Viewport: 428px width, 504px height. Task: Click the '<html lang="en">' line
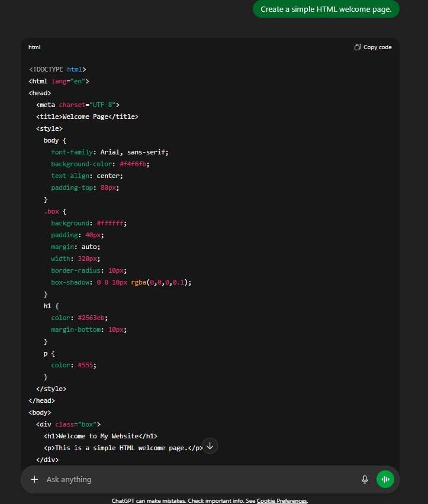tap(59, 81)
